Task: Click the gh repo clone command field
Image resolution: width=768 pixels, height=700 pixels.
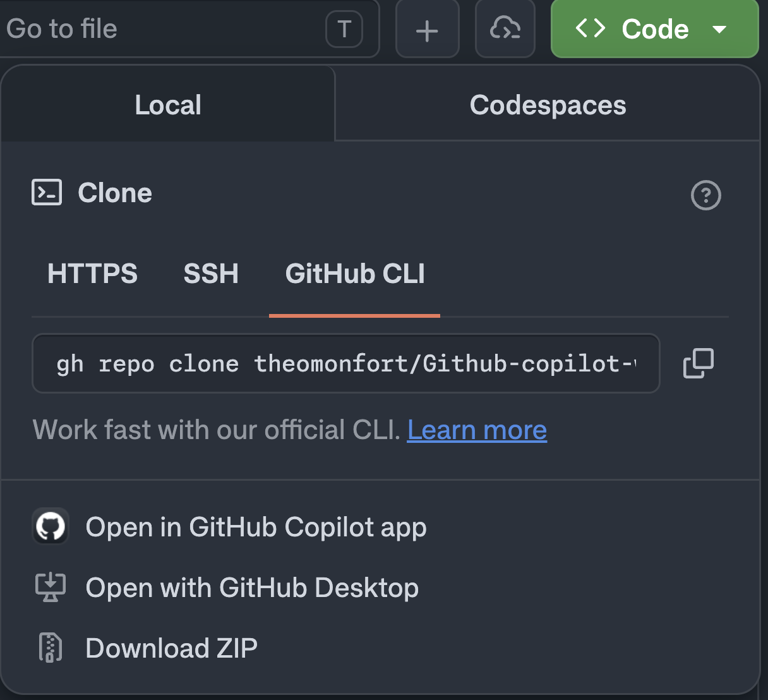Action: click(x=346, y=363)
